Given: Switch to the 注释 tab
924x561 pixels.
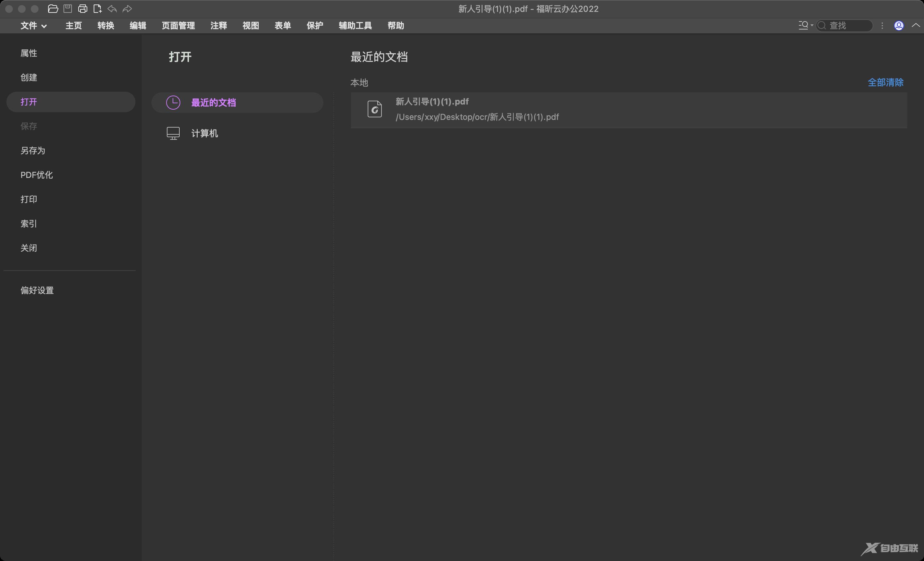Looking at the screenshot, I should 218,25.
